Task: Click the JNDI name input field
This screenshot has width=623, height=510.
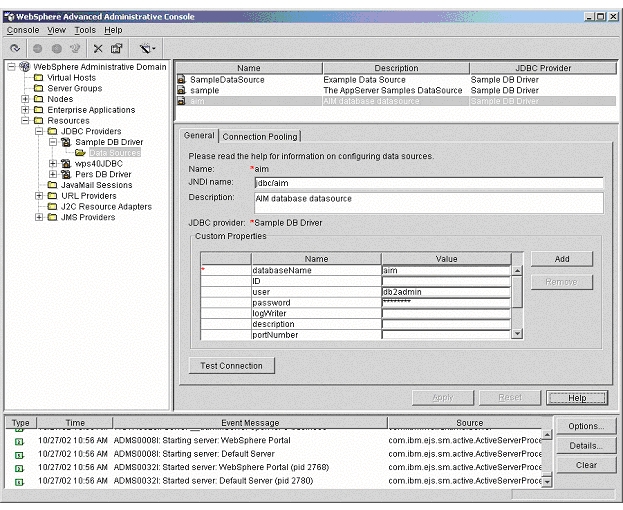Action: [429, 183]
